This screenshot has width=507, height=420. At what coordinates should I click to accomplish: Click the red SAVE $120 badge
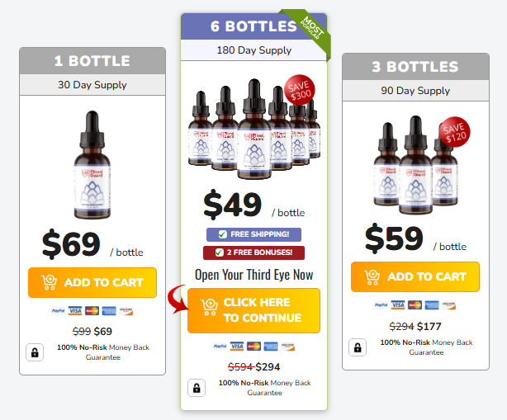tap(455, 132)
